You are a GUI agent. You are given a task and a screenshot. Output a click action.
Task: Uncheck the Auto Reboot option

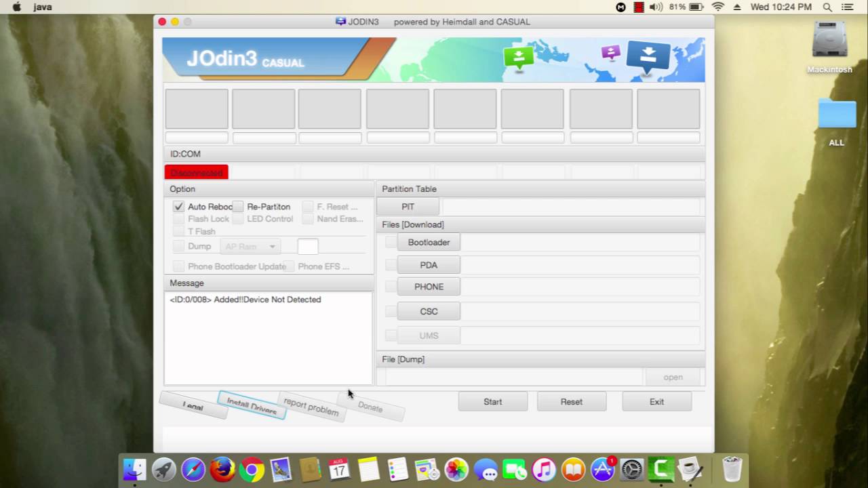point(178,207)
